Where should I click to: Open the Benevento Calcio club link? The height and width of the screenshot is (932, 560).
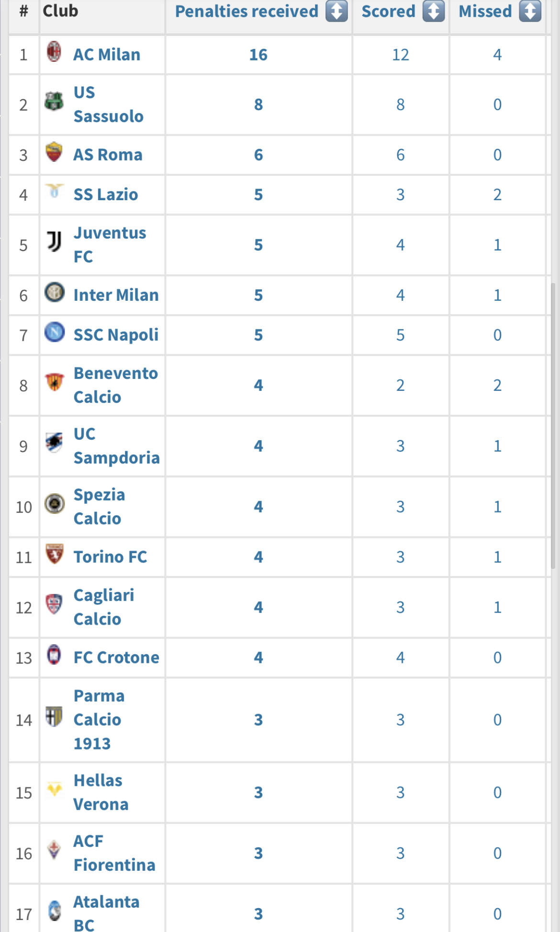(x=115, y=385)
